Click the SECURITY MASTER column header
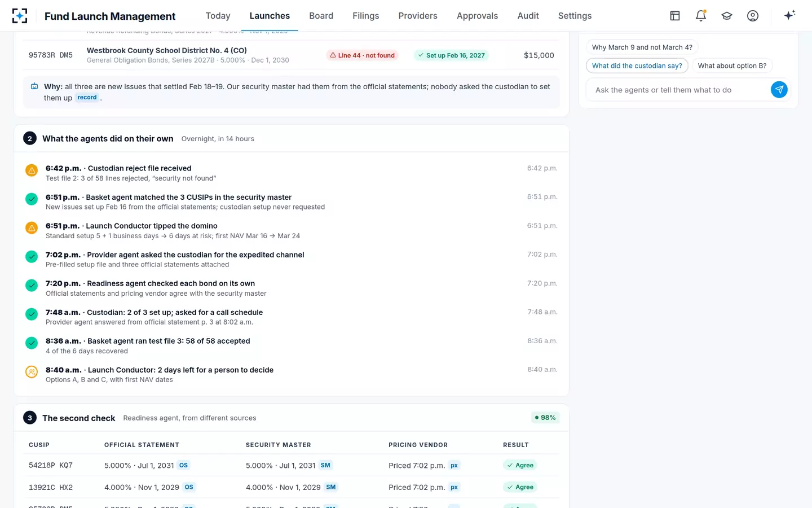The width and height of the screenshot is (812, 508). (x=279, y=445)
